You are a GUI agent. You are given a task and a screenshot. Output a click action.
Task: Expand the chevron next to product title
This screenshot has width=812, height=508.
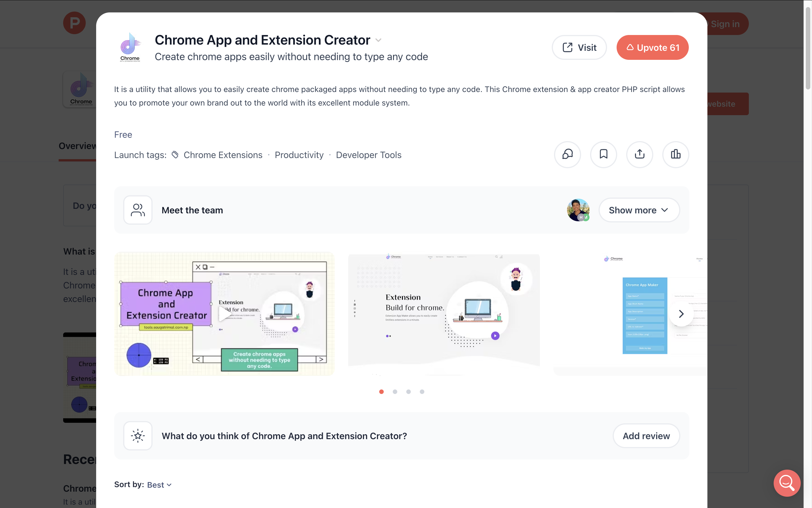click(378, 40)
